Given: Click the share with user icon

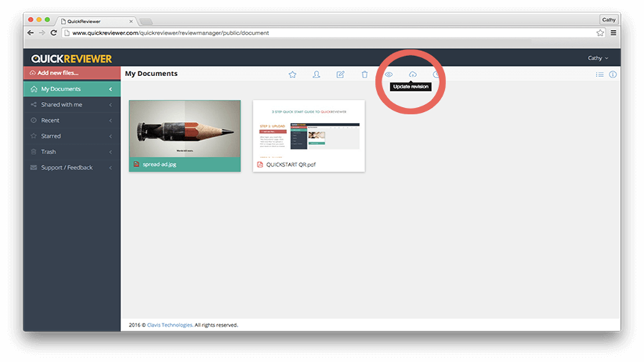Looking at the screenshot, I should click(x=316, y=74).
